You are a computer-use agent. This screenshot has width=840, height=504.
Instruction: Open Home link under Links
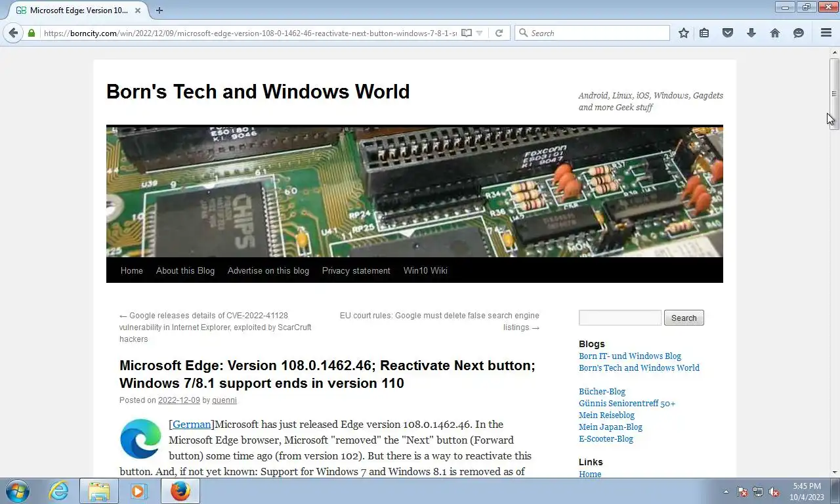(590, 474)
